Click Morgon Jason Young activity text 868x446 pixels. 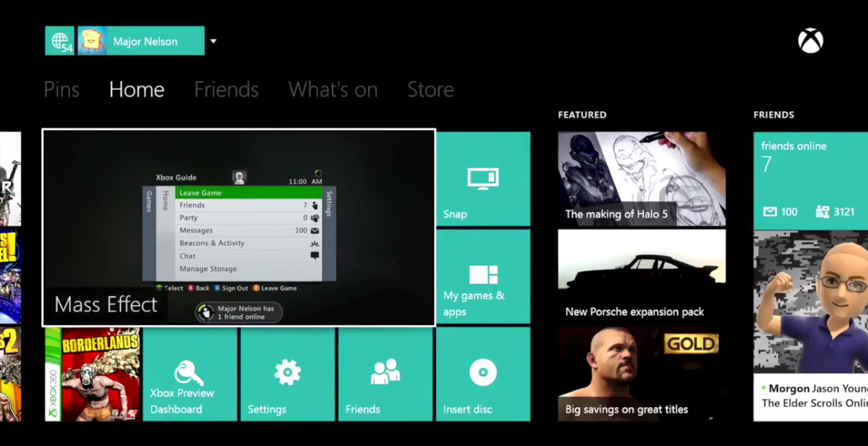(x=814, y=396)
